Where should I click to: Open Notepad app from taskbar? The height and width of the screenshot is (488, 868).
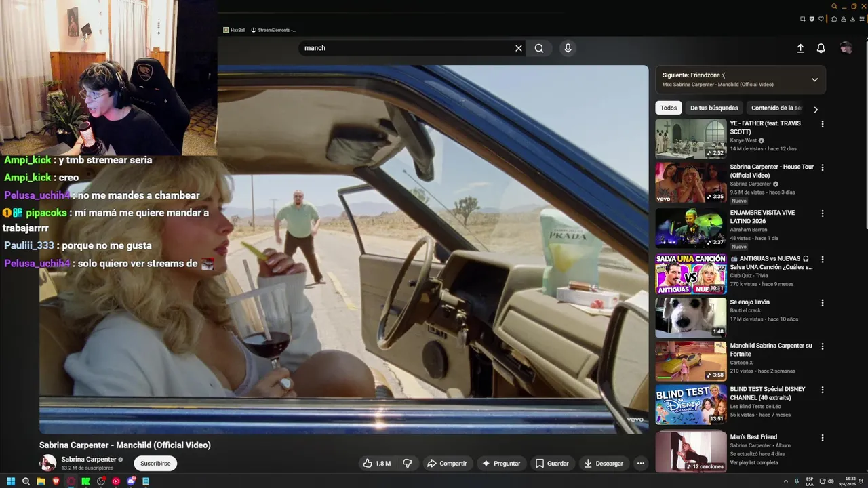146,481
